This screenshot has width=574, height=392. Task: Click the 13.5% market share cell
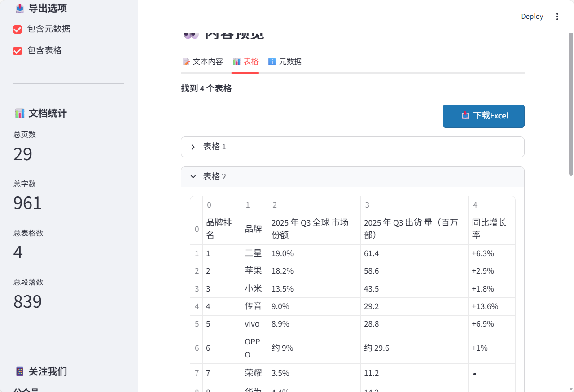pyautogui.click(x=314, y=289)
